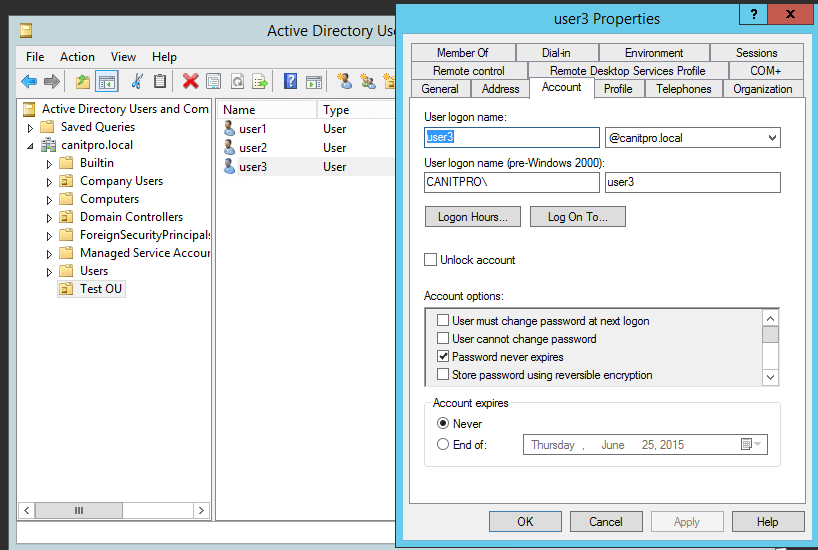The width and height of the screenshot is (818, 550).
Task: Check the Unlock account checkbox
Action: click(x=430, y=260)
